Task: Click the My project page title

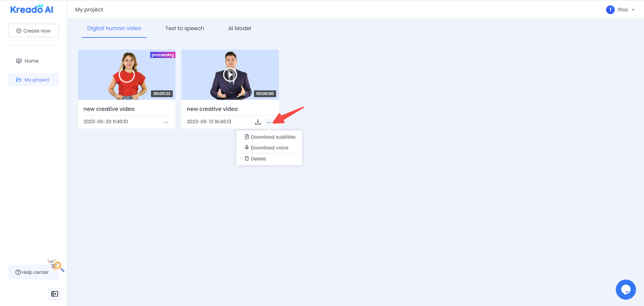Action: pos(89,10)
